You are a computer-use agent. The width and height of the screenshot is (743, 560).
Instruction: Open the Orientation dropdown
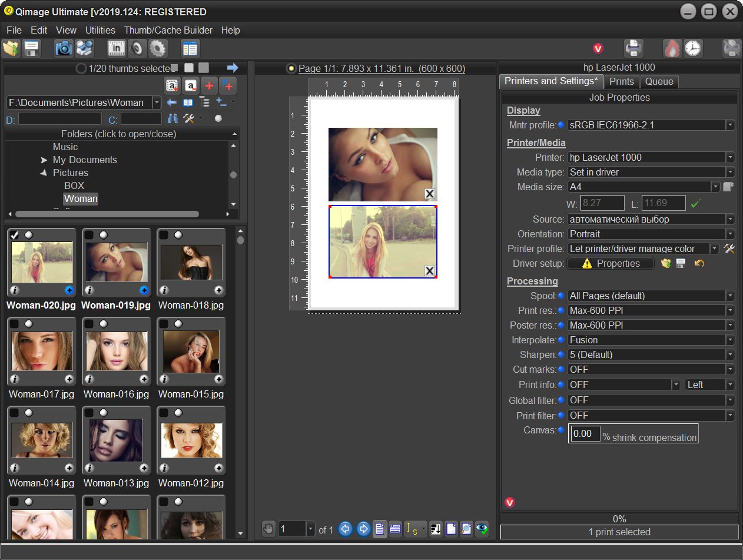tap(730, 234)
